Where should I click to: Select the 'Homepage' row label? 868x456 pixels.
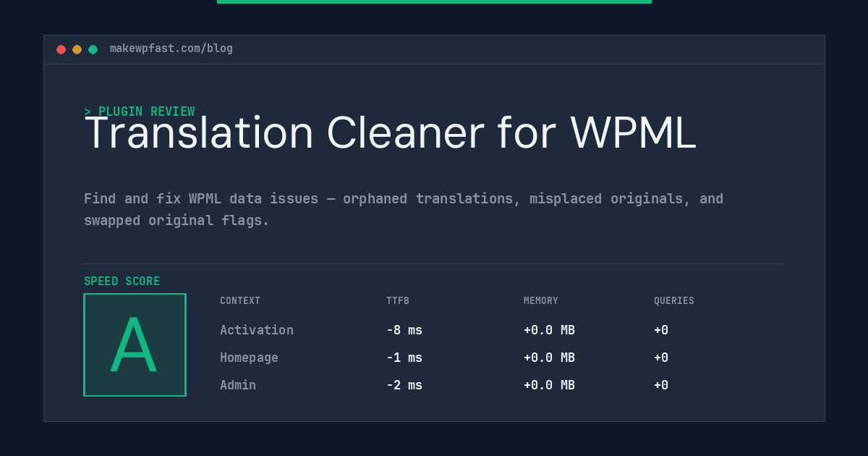pos(249,358)
